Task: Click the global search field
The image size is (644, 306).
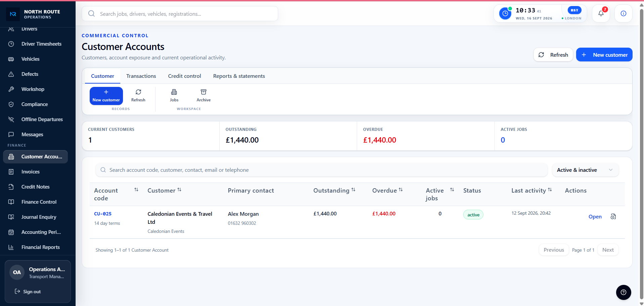Action: [180, 14]
